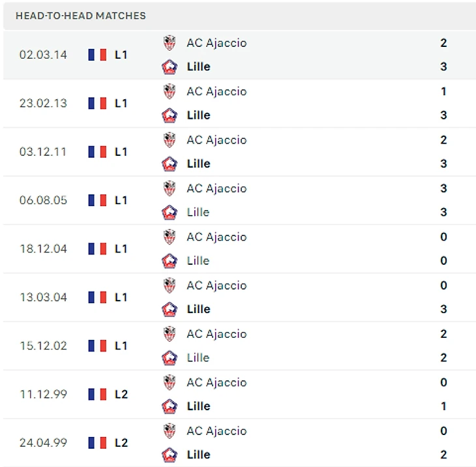The width and height of the screenshot is (476, 467).
Task: Open the match dated 13.03.04
Action: [x=43, y=297]
